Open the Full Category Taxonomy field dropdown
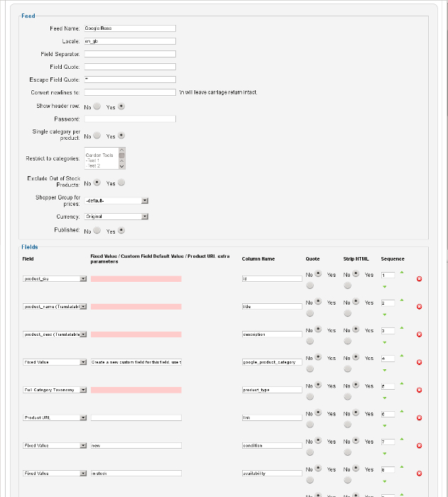Screen dimensions: 448x497 [55, 390]
